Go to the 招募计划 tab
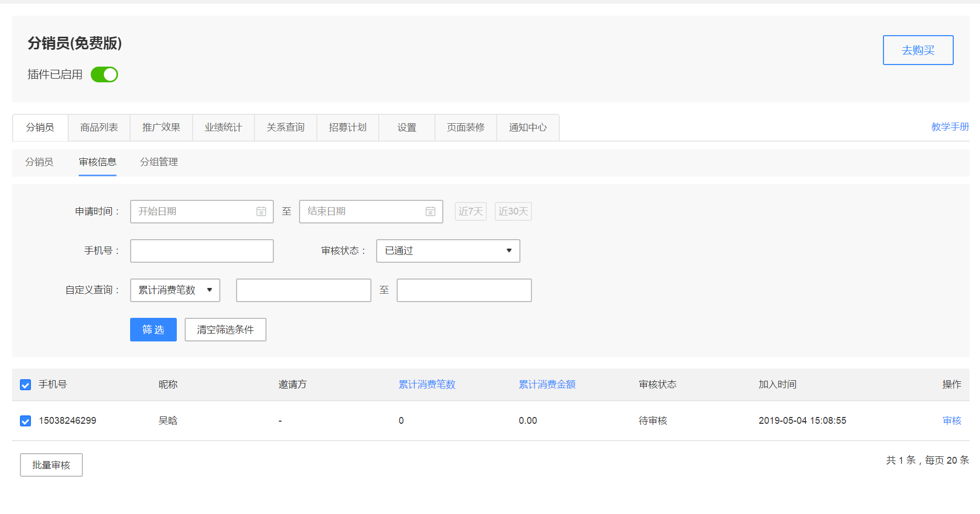The width and height of the screenshot is (980, 514). (347, 127)
